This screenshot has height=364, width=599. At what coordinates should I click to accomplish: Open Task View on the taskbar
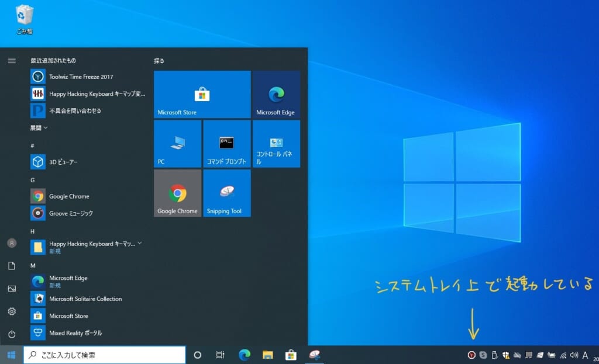click(220, 355)
